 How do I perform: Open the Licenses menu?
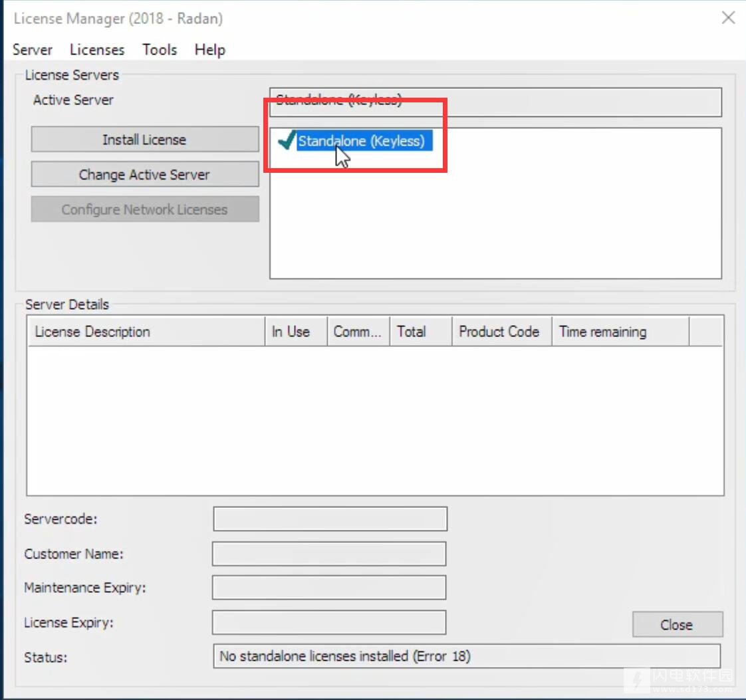pos(97,50)
